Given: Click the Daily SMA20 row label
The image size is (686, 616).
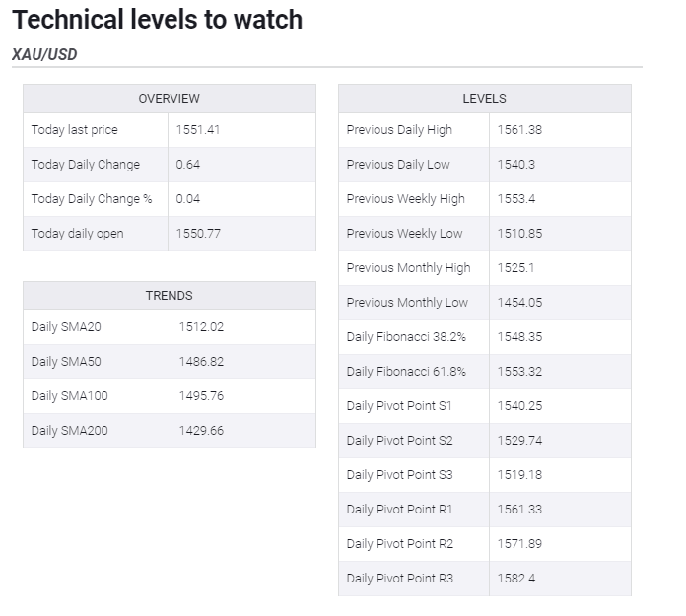Looking at the screenshot, I should (x=65, y=327).
